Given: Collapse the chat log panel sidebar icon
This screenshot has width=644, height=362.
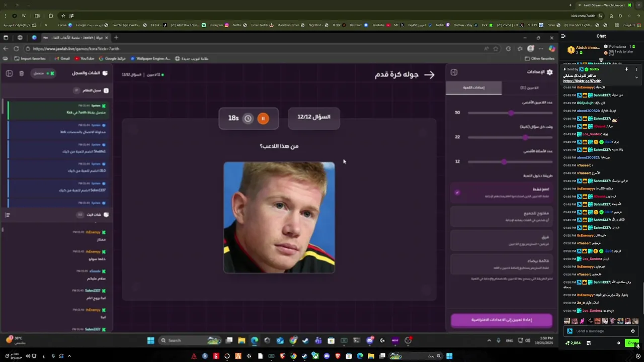Looking at the screenshot, I should coord(9,73).
